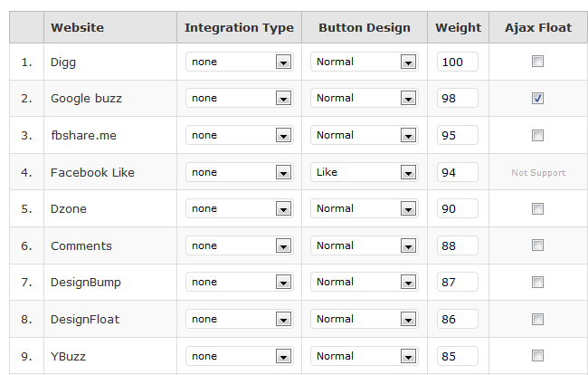The width and height of the screenshot is (588, 375).
Task: Enable Ajax Float for fbshare.me
Action: pos(537,135)
